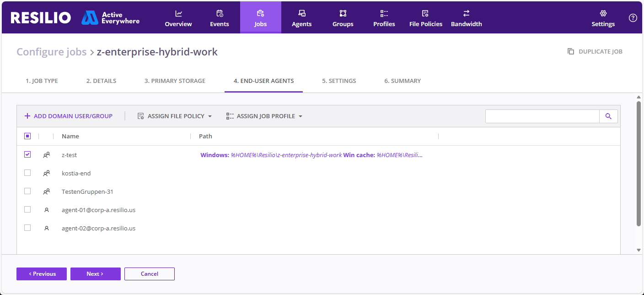Check the TestenGruppen-31 row checkbox

[27, 191]
